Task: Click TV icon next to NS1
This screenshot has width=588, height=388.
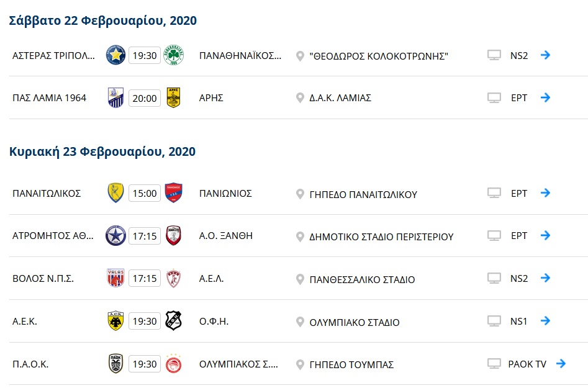Action: pyautogui.click(x=494, y=321)
